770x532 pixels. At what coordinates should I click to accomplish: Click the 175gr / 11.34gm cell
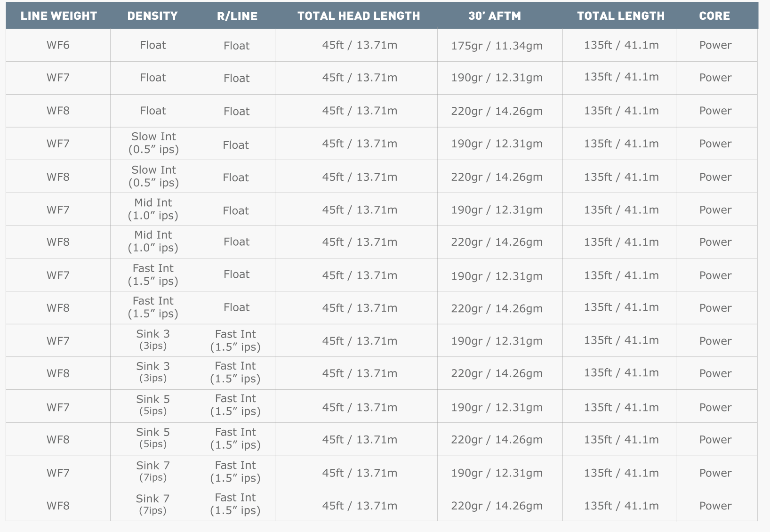497,46
